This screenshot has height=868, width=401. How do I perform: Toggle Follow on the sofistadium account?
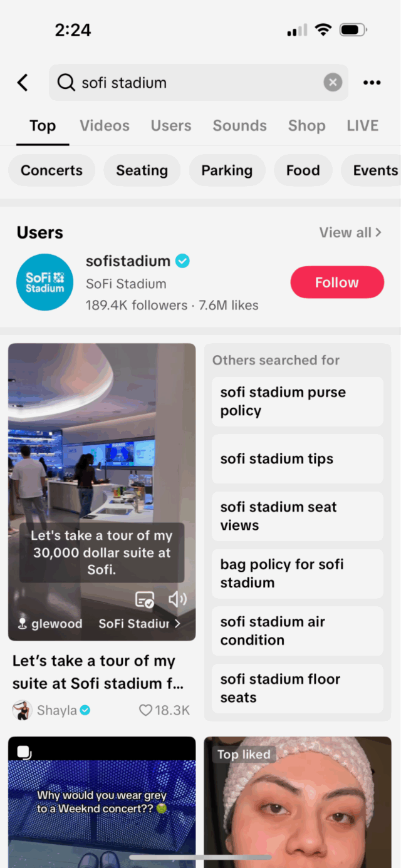[337, 282]
